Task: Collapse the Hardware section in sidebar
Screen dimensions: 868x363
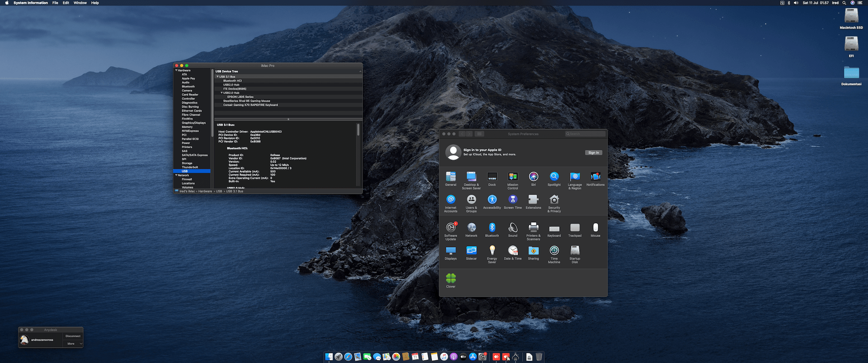Action: tap(176, 70)
